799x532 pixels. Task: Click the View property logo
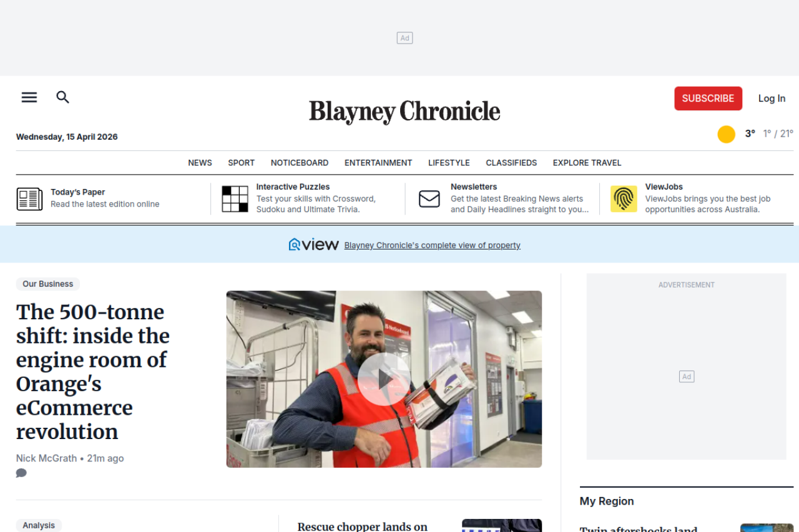pos(313,244)
